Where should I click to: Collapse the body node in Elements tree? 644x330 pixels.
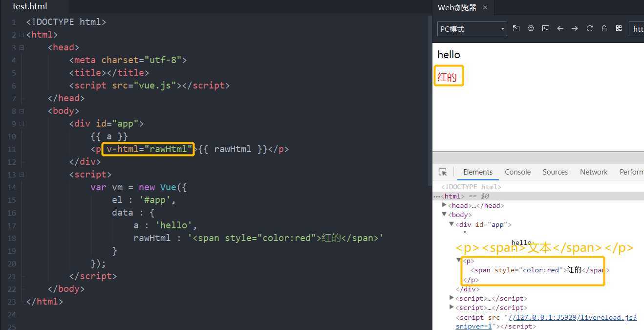pyautogui.click(x=444, y=215)
